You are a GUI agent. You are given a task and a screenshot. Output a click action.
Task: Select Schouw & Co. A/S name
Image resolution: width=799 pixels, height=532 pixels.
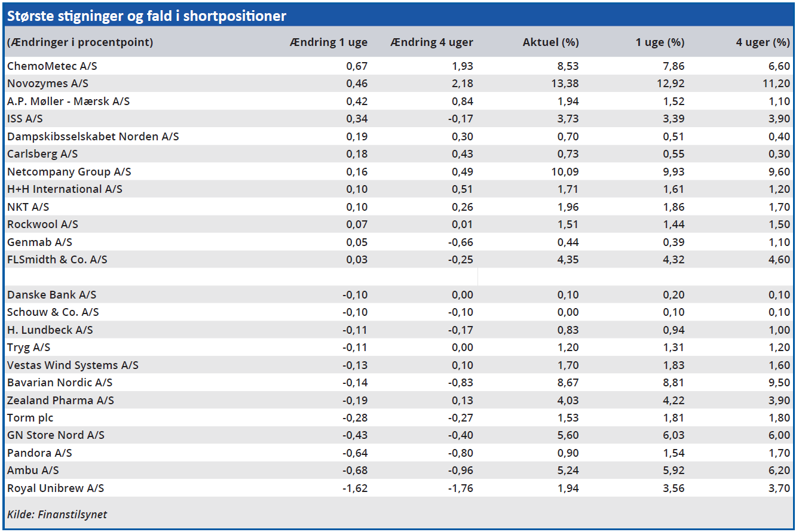point(53,312)
